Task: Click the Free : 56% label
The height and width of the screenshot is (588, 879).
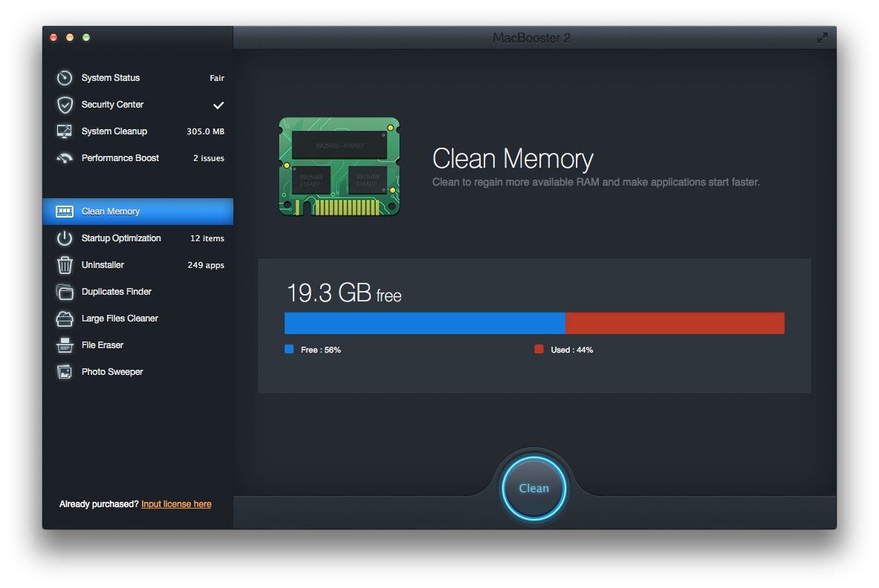Action: (x=321, y=350)
